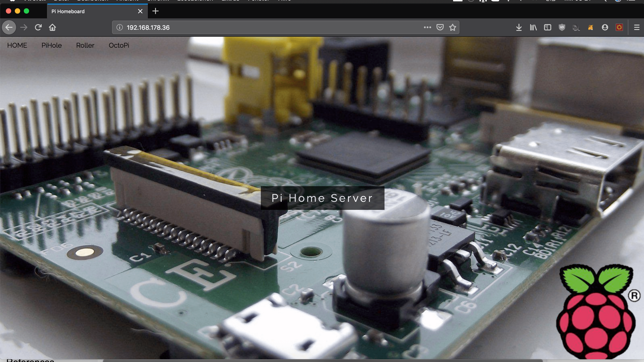Open the Roller navigation link
Viewport: 644px width, 362px height.
pyautogui.click(x=85, y=45)
